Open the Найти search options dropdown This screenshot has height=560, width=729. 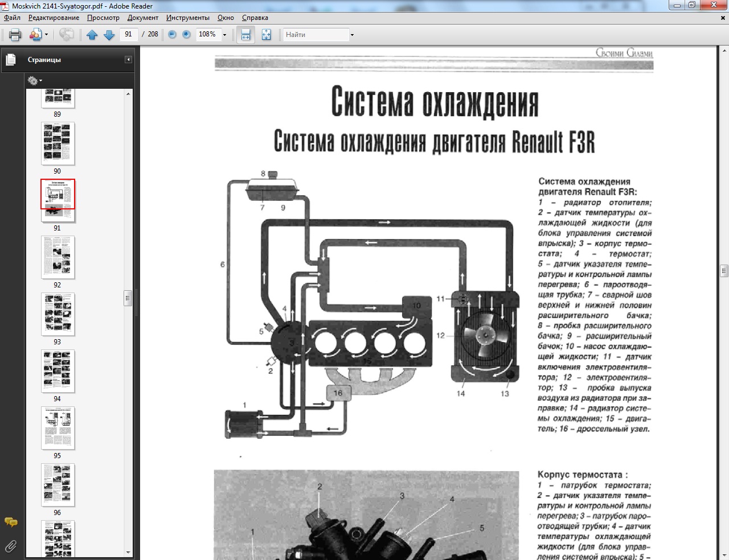pos(352,35)
